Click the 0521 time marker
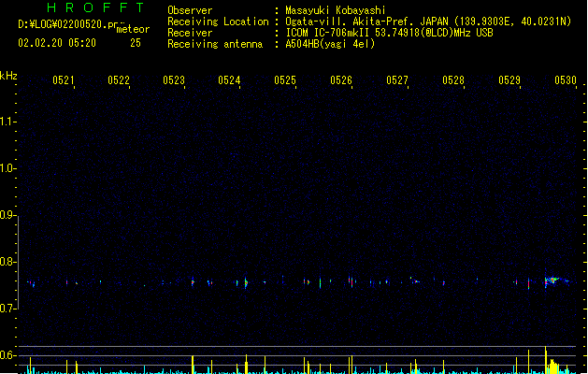 64,80
